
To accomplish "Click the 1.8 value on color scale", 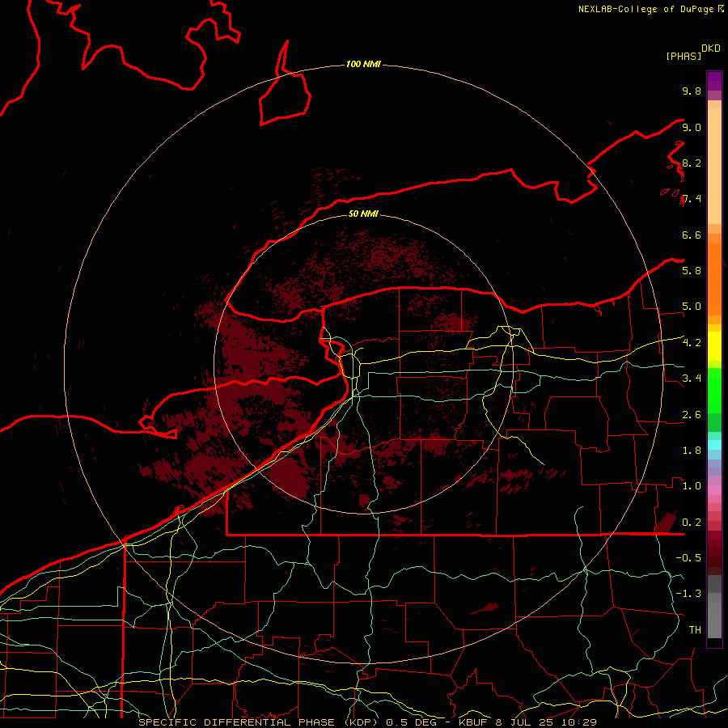I will point(692,450).
